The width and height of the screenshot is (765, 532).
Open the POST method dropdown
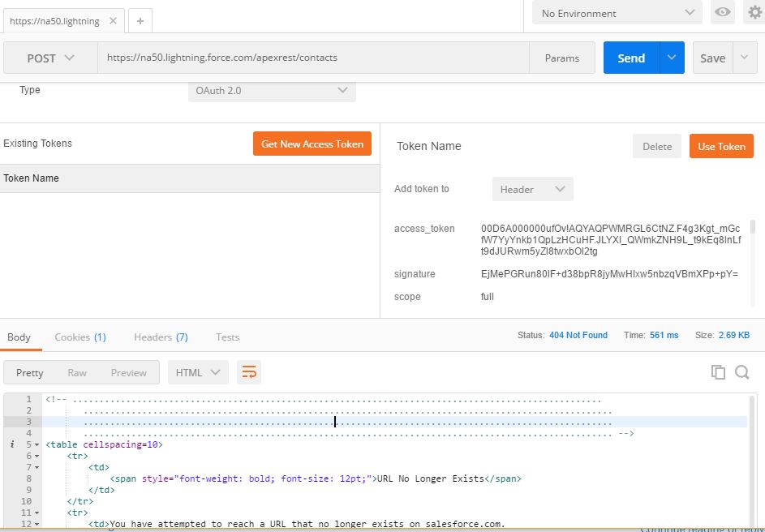point(49,58)
